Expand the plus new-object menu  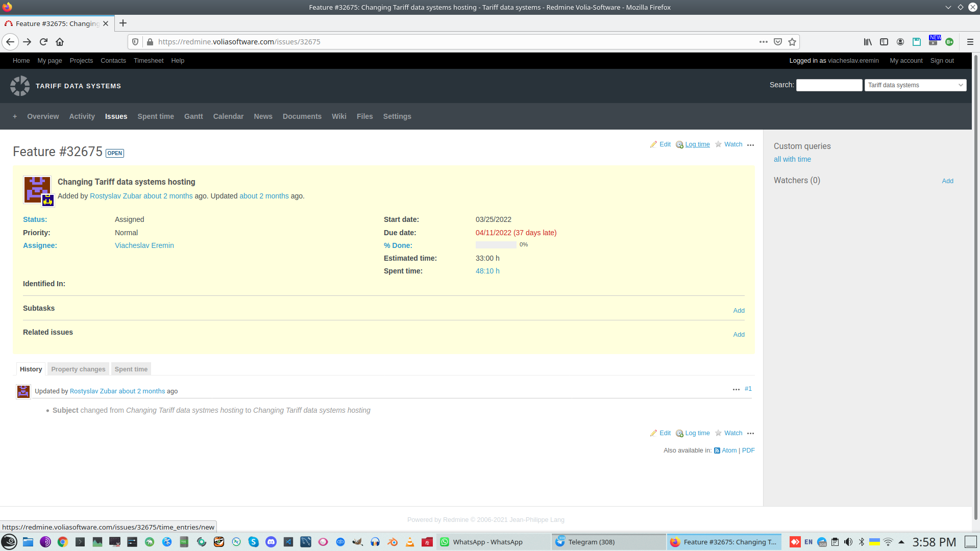[15, 116]
